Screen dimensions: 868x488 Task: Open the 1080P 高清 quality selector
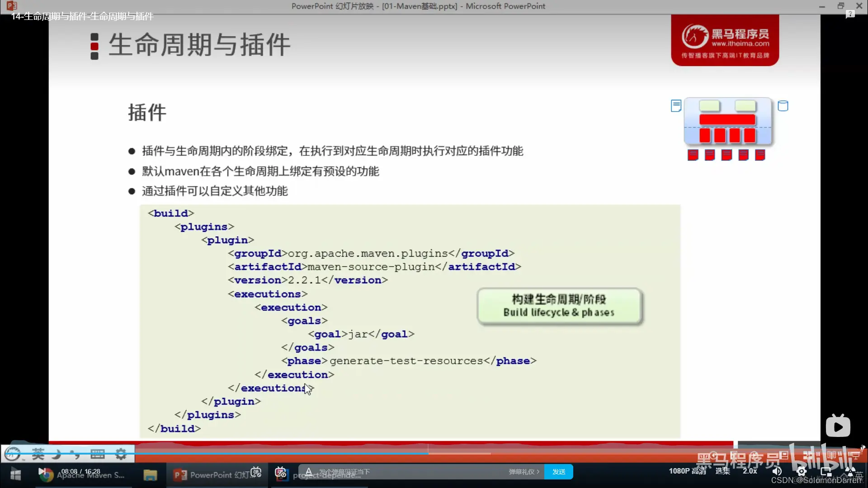coord(687,471)
